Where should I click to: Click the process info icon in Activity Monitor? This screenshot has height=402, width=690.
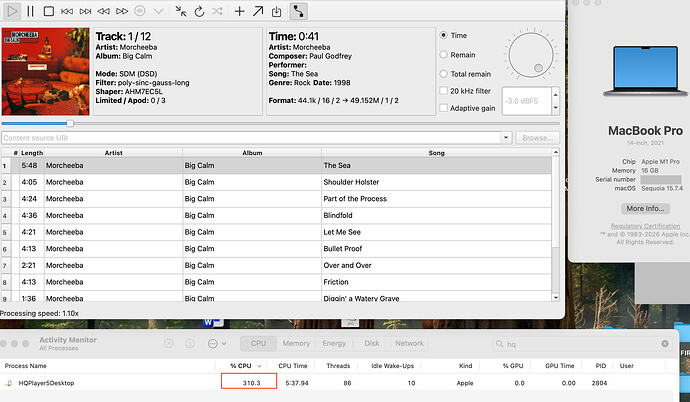click(190, 344)
